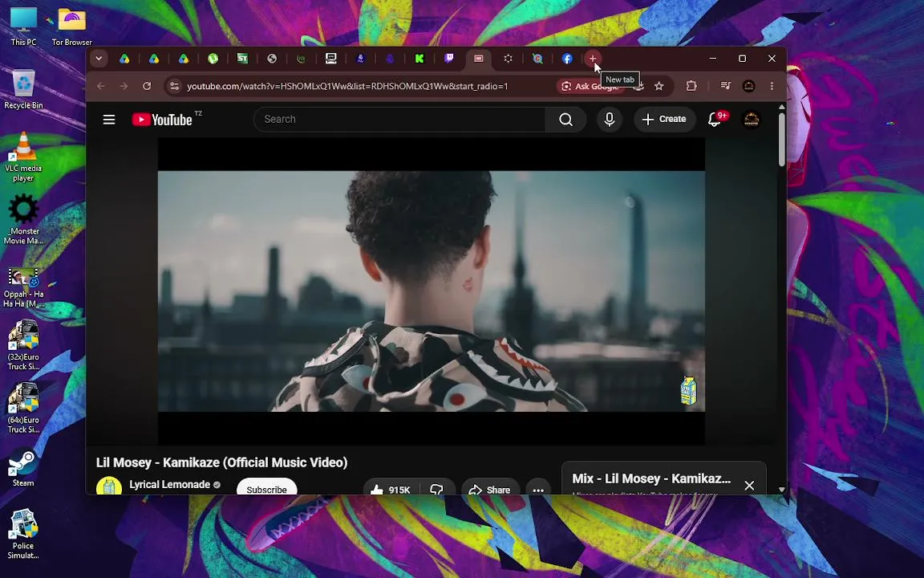Screen dimensions: 924x578
Task: Open Lyrical Lemonade channel avatar
Action: click(109, 486)
